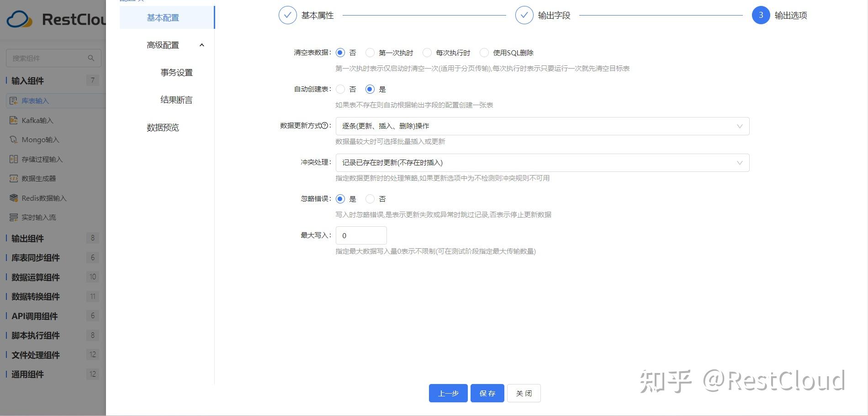Select 使用SQL删除 option
868x416 pixels.
point(484,53)
